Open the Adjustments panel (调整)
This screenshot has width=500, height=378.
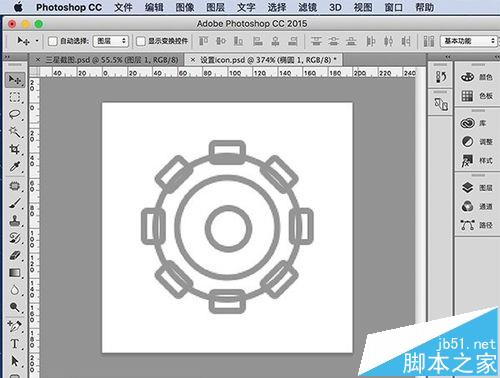(477, 142)
